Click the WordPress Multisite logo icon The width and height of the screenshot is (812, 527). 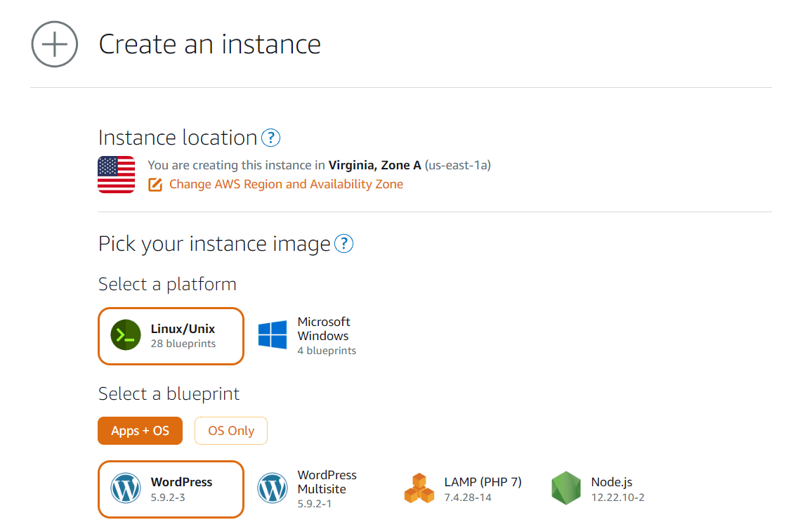tap(273, 488)
